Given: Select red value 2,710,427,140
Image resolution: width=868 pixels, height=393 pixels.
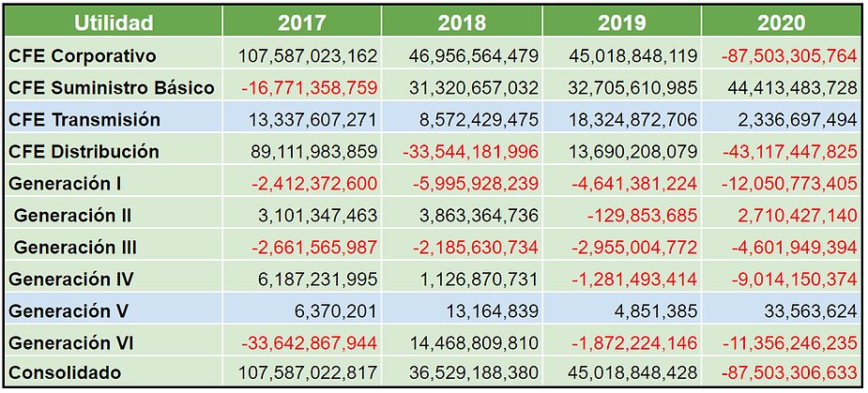Looking at the screenshot, I should 799,216.
